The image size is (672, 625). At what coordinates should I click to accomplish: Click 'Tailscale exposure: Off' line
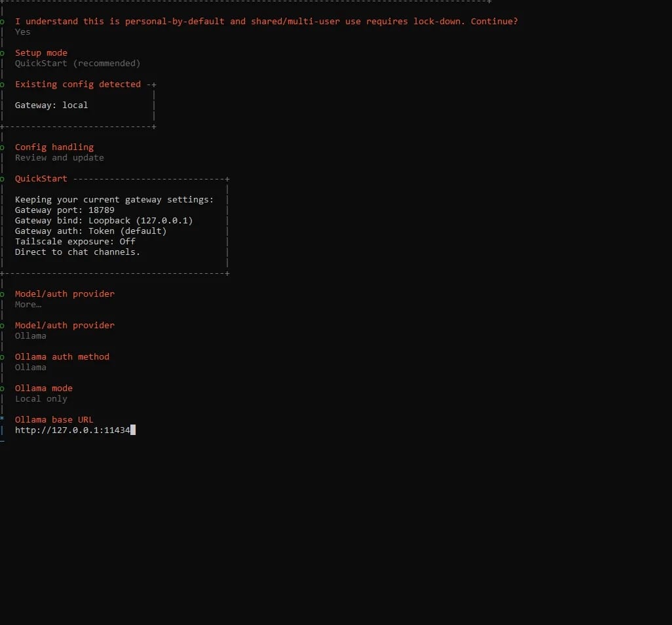pos(75,241)
